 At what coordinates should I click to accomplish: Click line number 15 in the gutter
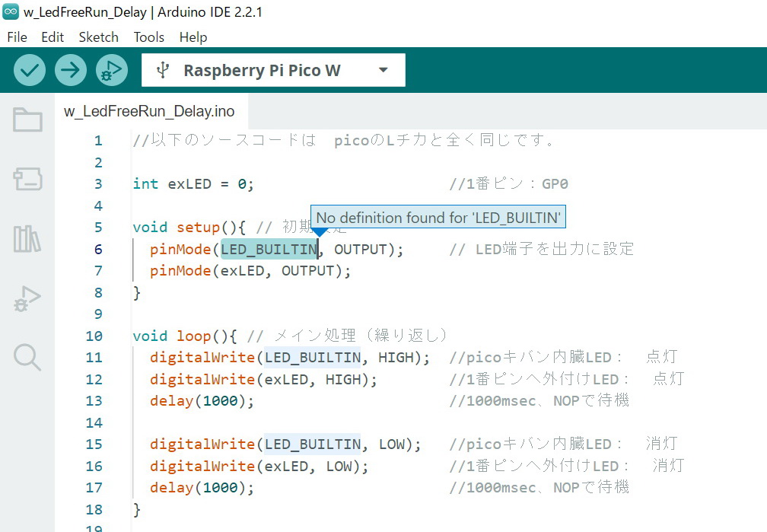94,444
